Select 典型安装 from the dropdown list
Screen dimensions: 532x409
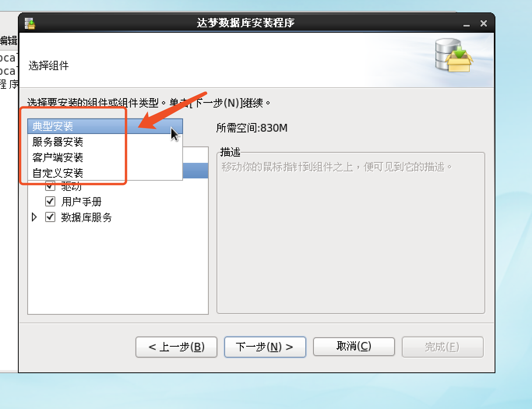(105, 126)
